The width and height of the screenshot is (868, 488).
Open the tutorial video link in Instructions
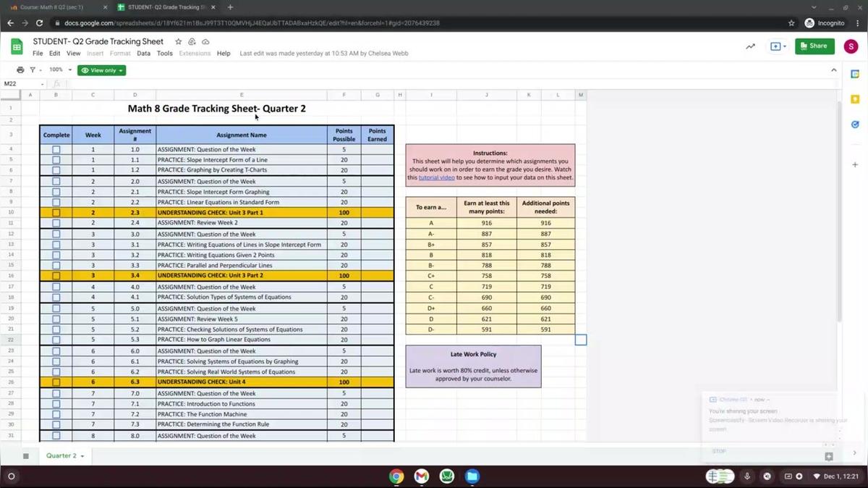click(x=436, y=177)
